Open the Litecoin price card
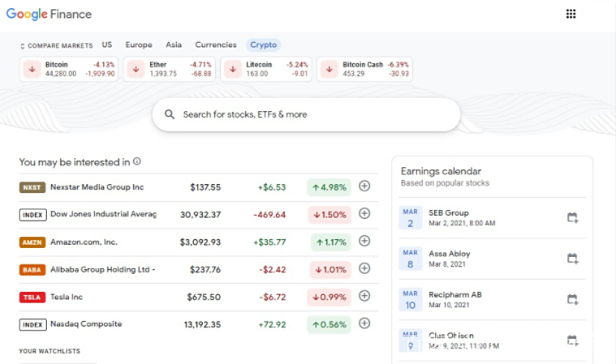Viewport: 616px width, 364px height. pos(266,69)
